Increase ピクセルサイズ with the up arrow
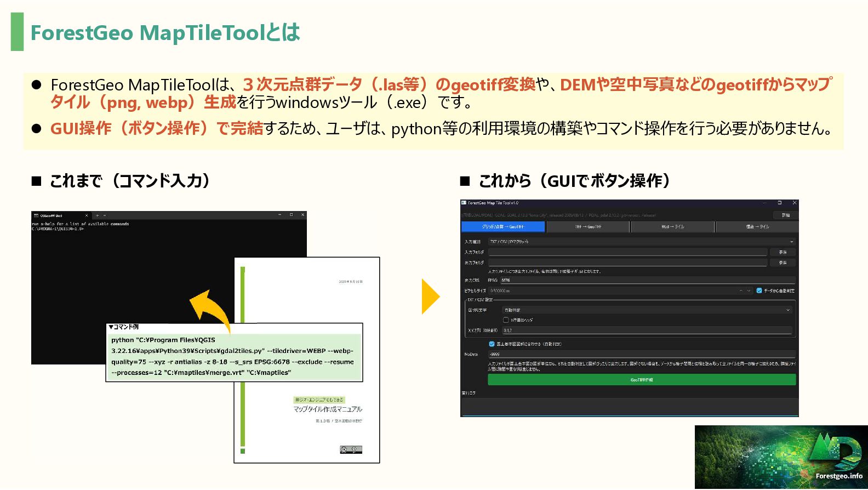868x490 pixels. point(741,290)
